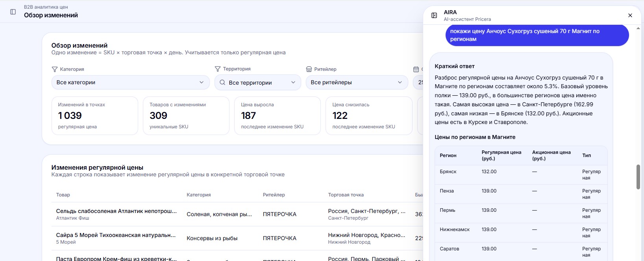Click the AIRA assistant title
Screen dimensions: 644x261
point(450,12)
